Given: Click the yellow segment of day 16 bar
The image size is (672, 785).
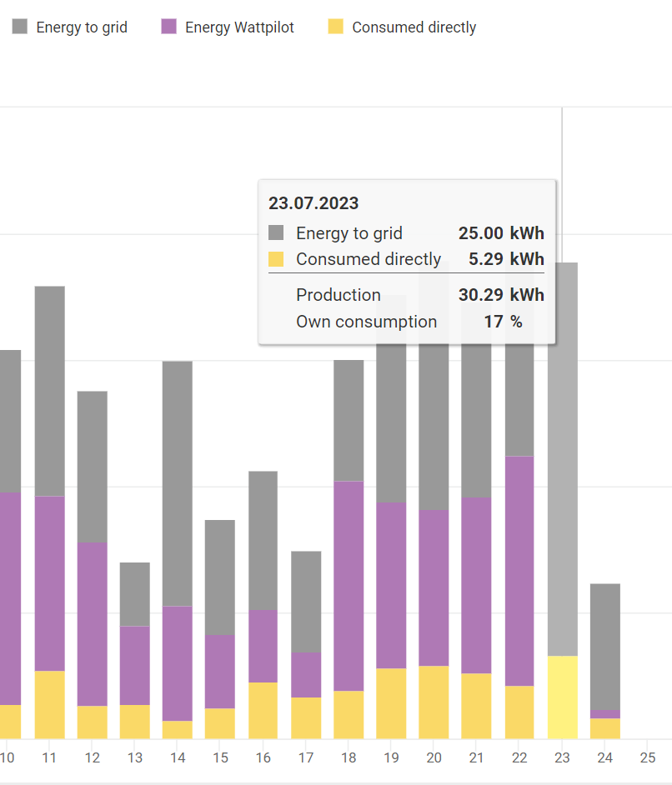Looking at the screenshot, I should click(x=263, y=710).
